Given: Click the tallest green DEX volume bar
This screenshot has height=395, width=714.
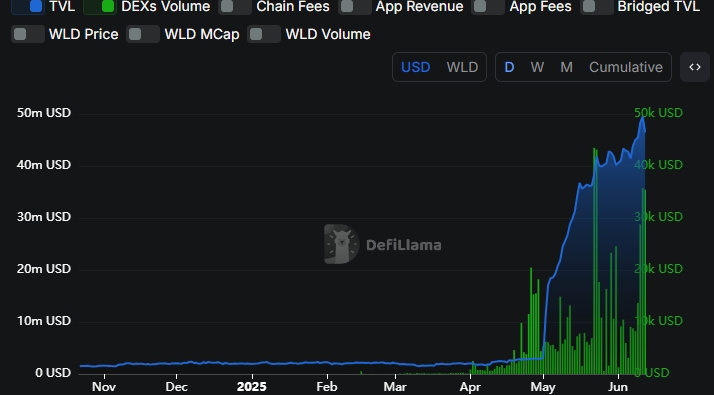Looking at the screenshot, I should [x=595, y=261].
